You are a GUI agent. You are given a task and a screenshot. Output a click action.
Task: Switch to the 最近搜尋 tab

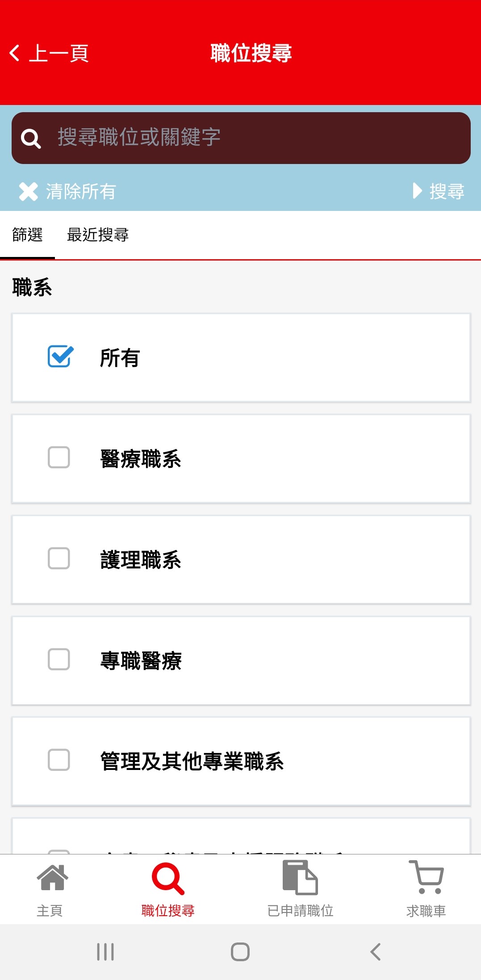pos(98,235)
